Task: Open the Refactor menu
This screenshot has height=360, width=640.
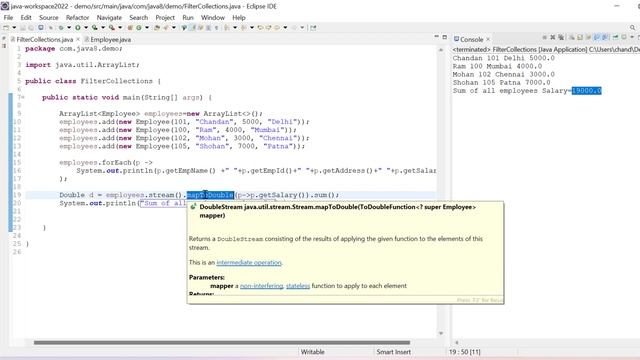Action: click(77, 18)
